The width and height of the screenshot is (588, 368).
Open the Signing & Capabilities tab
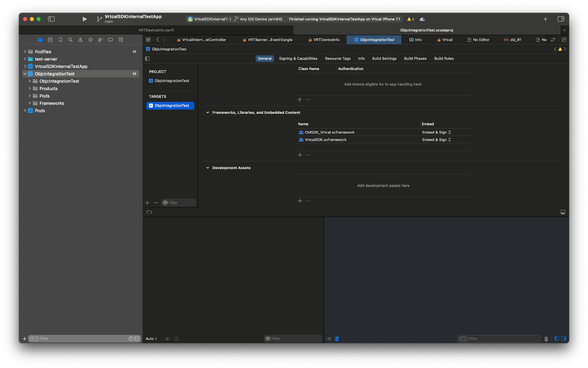[298, 58]
